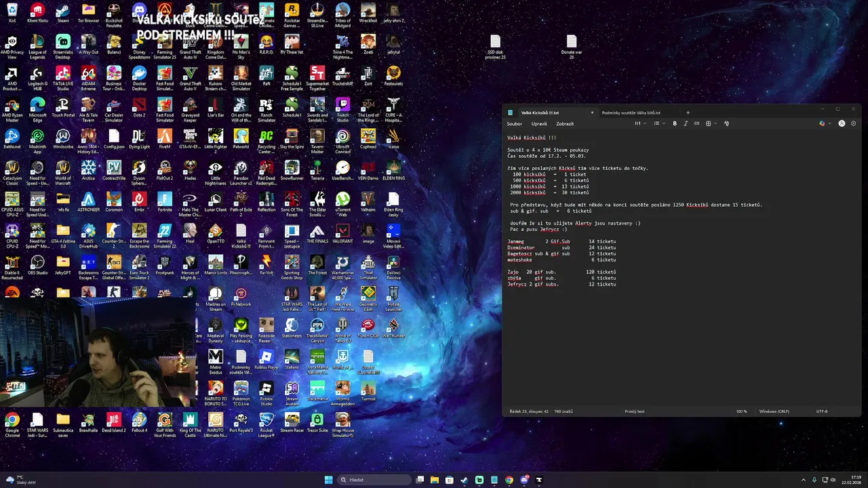
Task: Open the Google Chrome desktop shortcut
Action: (x=12, y=424)
